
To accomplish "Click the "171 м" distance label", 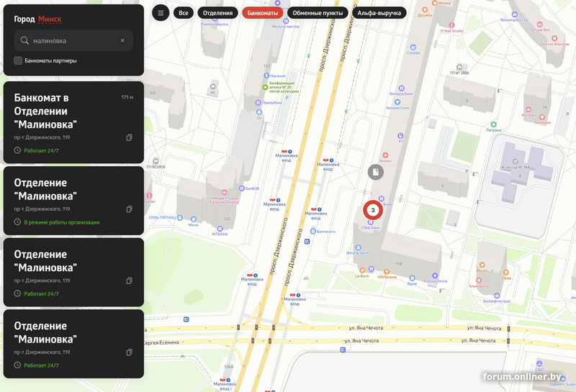I will [127, 97].
